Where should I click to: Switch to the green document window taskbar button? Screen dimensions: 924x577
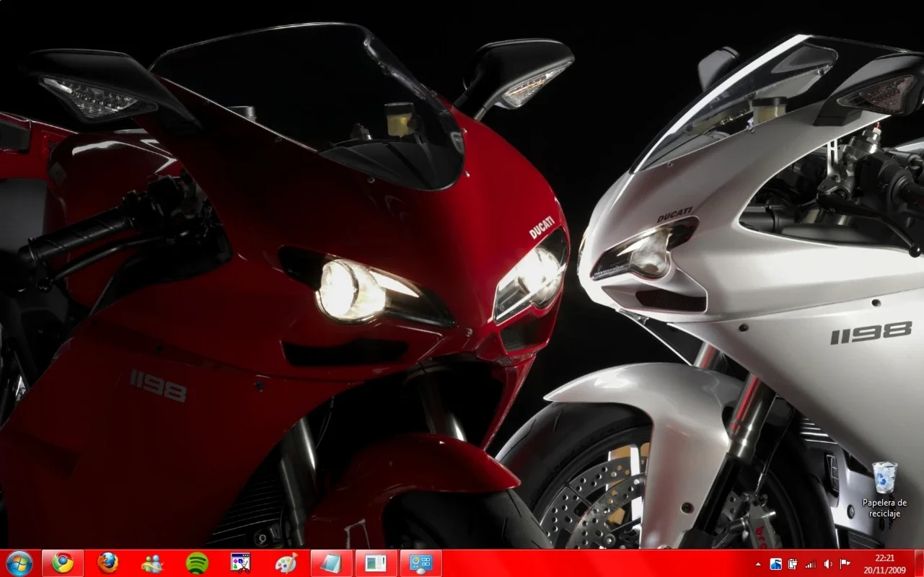[x=376, y=563]
